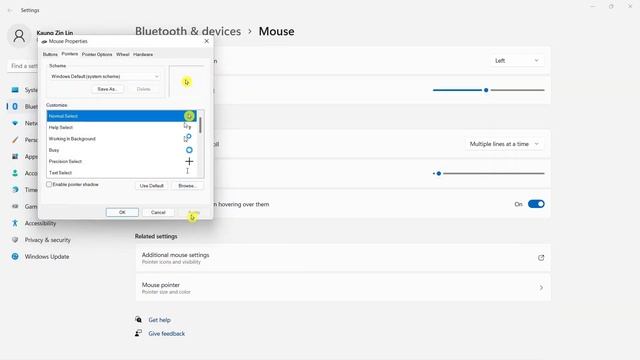Open Additional mouse settings

coord(343,258)
